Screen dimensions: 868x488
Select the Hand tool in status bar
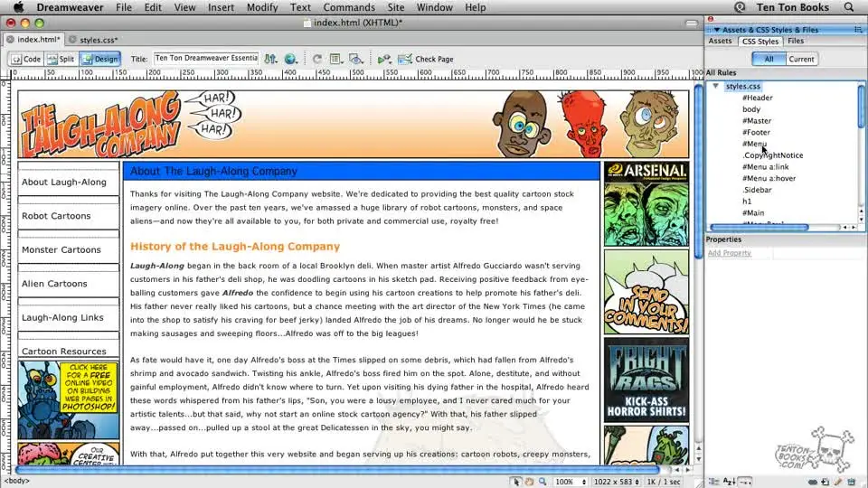click(529, 482)
